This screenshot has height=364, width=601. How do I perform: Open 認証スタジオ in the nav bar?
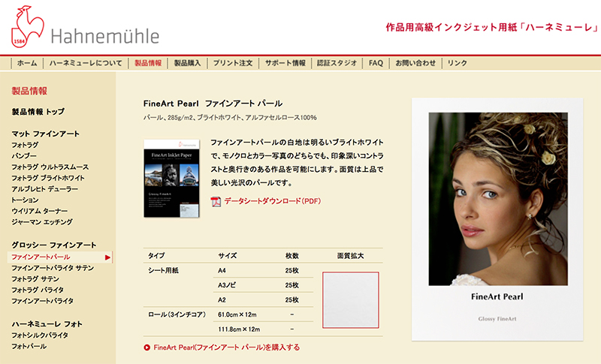(x=337, y=63)
